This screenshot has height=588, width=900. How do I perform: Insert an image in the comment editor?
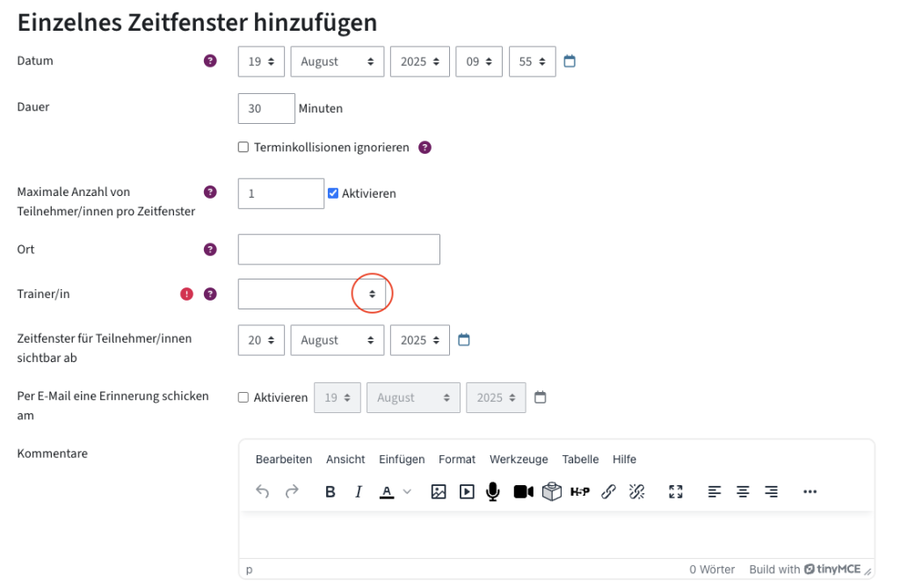click(439, 491)
